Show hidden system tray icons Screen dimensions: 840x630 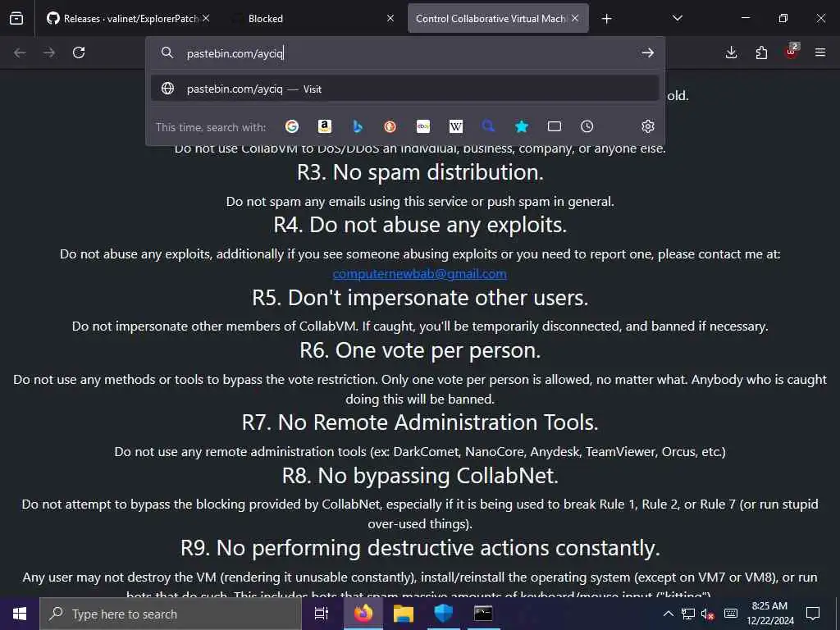[668, 614]
